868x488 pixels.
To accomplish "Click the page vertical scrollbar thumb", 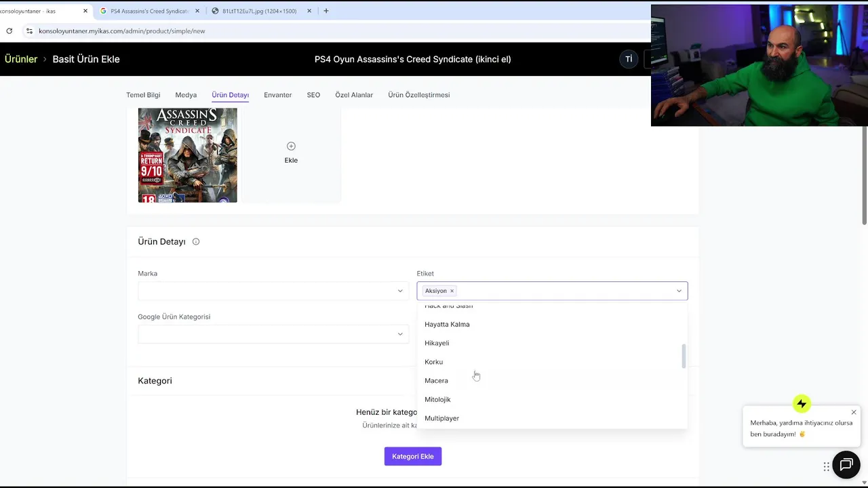I will coord(865,176).
